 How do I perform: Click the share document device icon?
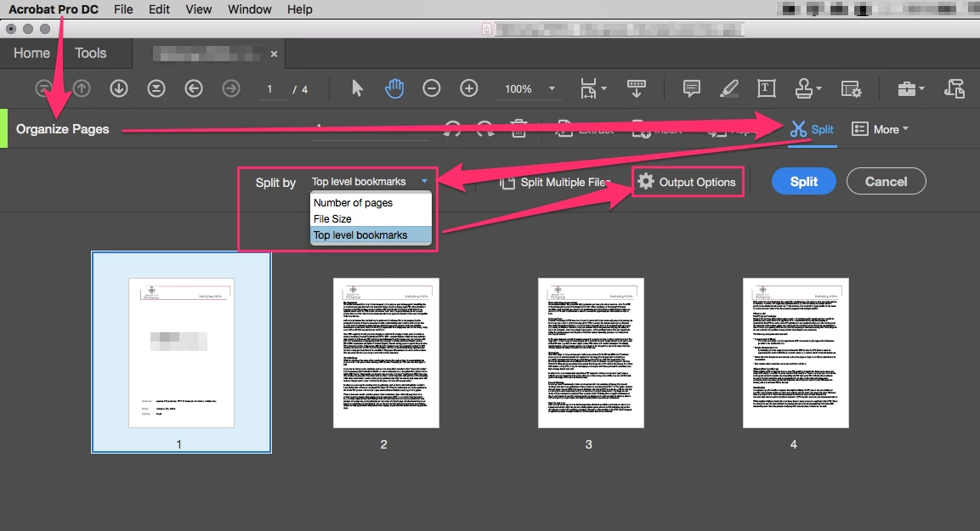[x=955, y=88]
